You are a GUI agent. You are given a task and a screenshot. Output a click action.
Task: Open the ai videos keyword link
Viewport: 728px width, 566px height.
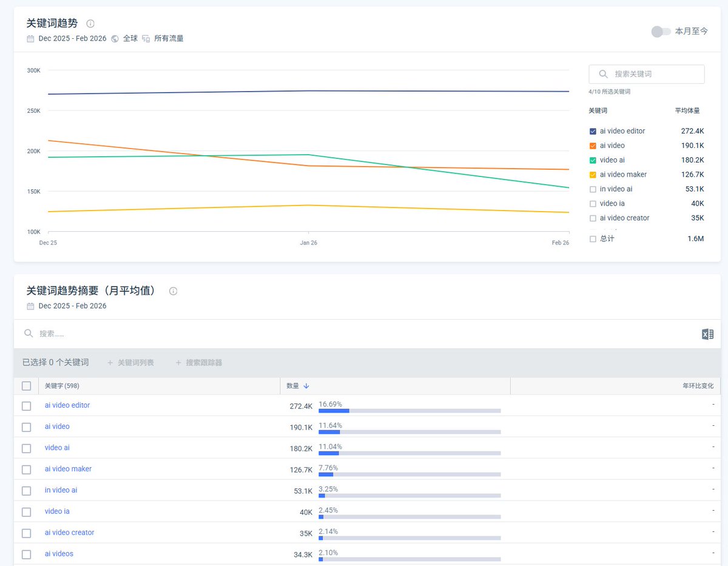59,554
